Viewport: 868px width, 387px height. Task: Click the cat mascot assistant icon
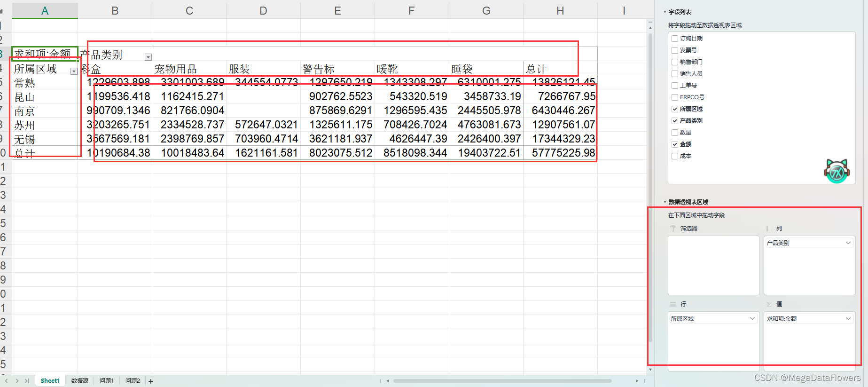click(x=837, y=171)
